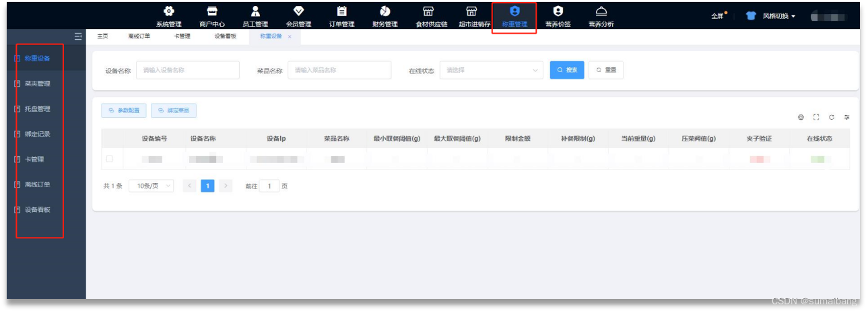Open 订单管理 module

pos(341,17)
